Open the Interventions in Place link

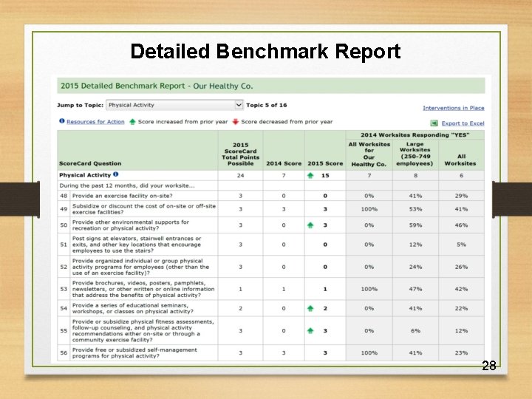point(453,108)
